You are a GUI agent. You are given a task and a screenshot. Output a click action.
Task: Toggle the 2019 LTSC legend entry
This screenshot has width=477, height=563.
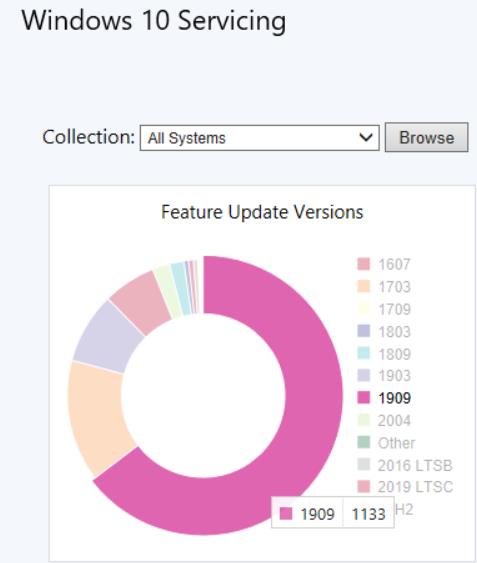point(405,487)
